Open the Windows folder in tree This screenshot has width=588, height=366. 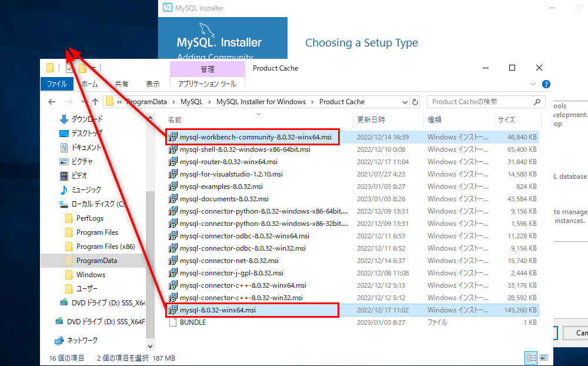coord(91,275)
